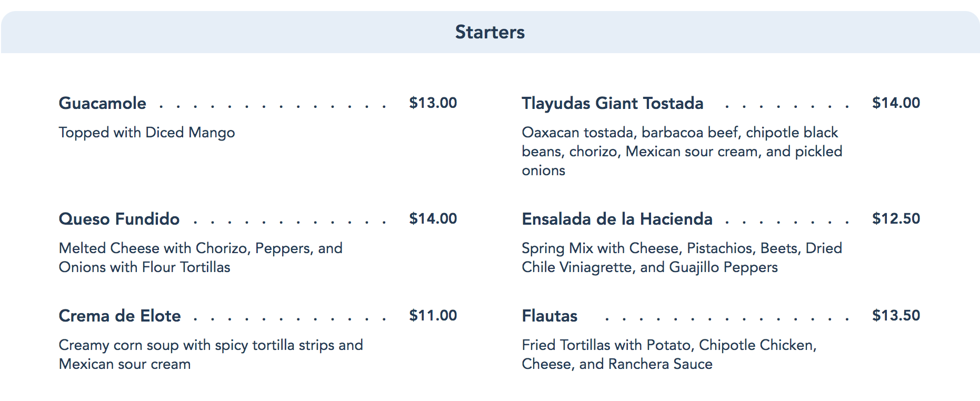Click the price next to Queso Fundido

tap(433, 218)
